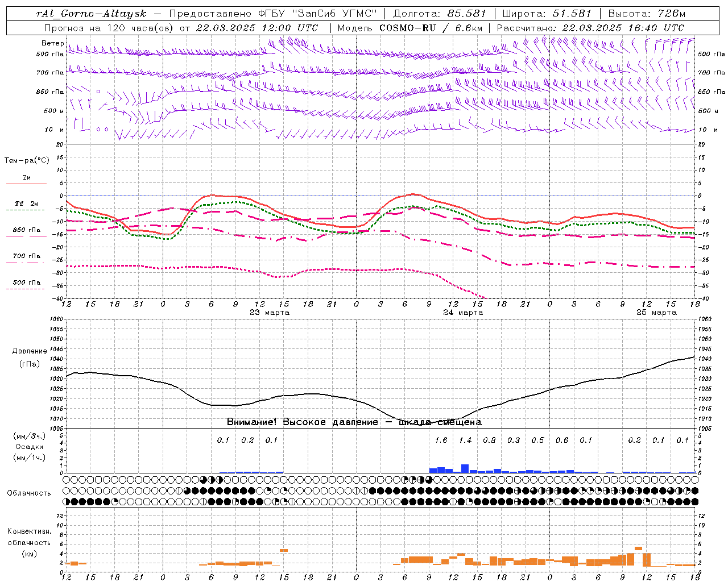Click the precipitation value 1.4
The height and width of the screenshot is (582, 728).
(465, 440)
